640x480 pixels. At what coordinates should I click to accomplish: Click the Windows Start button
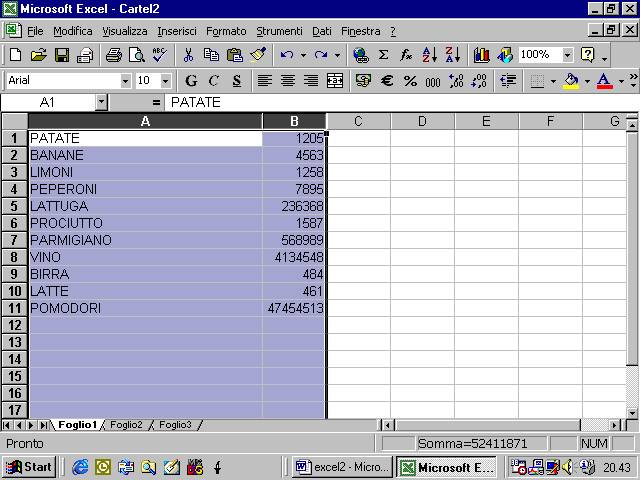click(x=29, y=467)
